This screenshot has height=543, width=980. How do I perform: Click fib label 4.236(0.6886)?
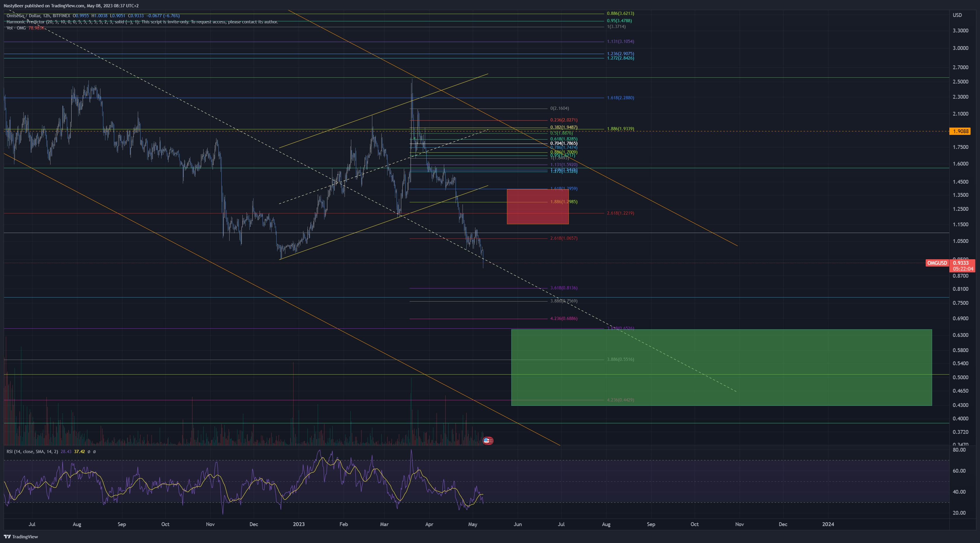coord(564,318)
